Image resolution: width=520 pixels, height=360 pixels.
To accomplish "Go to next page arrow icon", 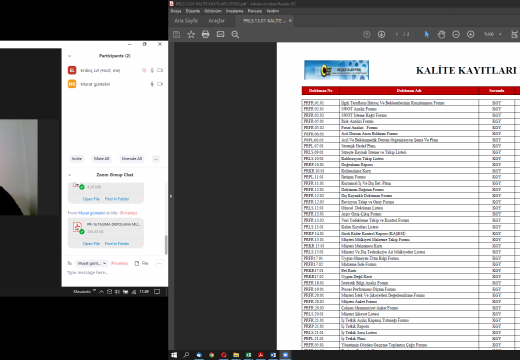I will pyautogui.click(x=381, y=34).
